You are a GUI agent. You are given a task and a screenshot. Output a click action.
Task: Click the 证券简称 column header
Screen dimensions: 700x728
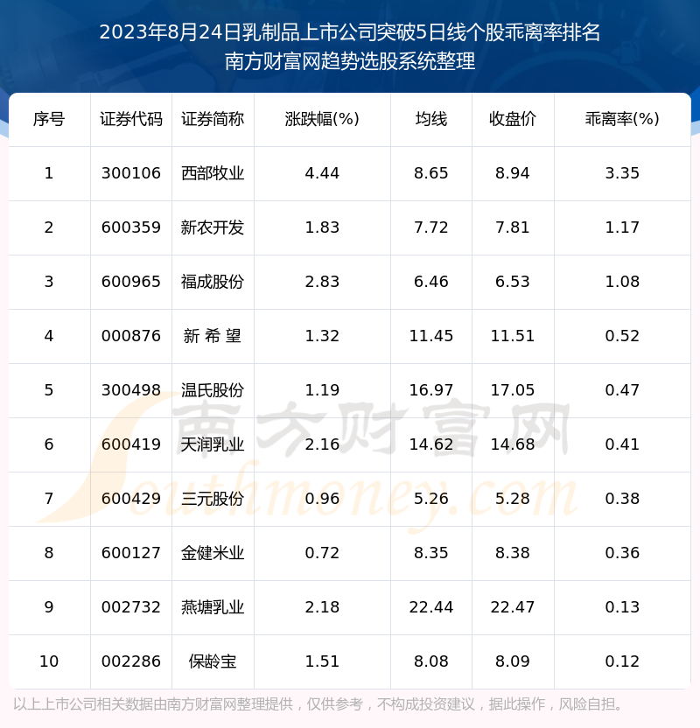point(213,119)
